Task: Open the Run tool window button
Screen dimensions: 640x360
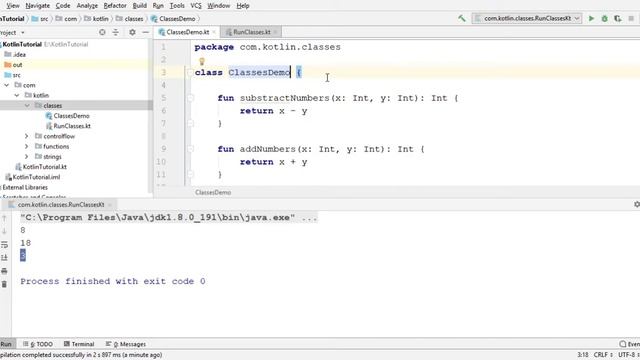Action: pos(7,344)
